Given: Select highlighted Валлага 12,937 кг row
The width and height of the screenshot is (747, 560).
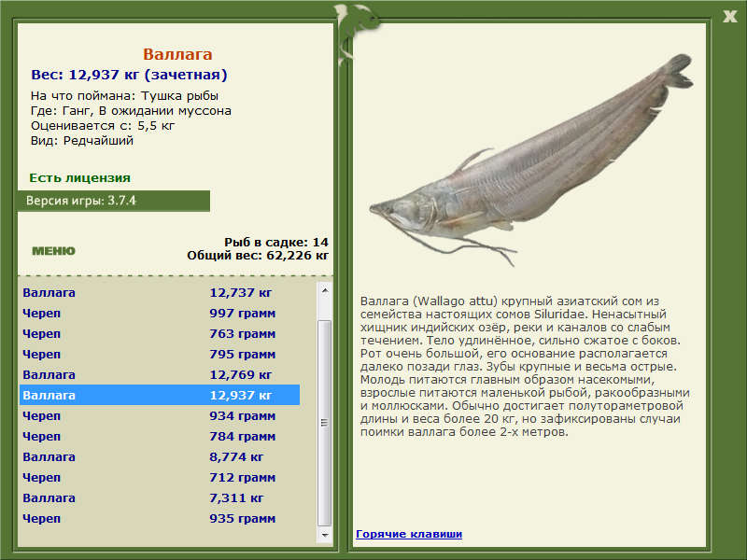Looking at the screenshot, I should pyautogui.click(x=160, y=395).
